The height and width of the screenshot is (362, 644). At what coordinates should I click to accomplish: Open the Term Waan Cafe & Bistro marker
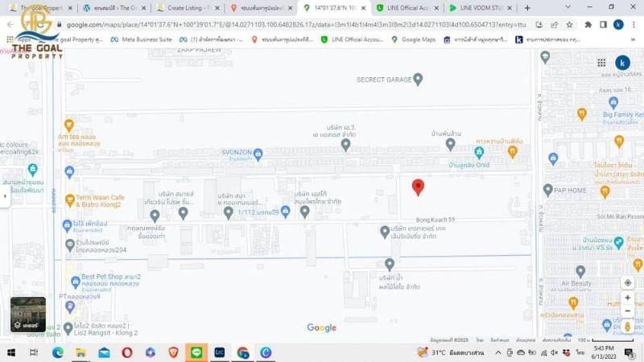(x=70, y=200)
